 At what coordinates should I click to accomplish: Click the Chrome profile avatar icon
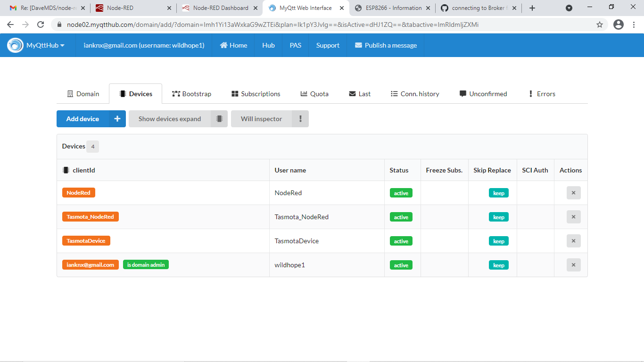click(x=618, y=24)
